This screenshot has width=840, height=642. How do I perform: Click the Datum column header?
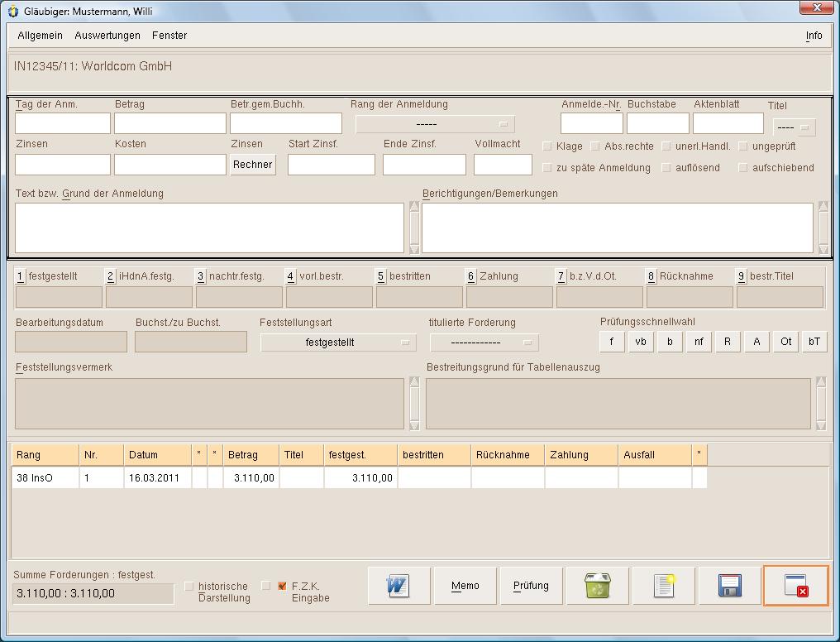click(x=157, y=455)
